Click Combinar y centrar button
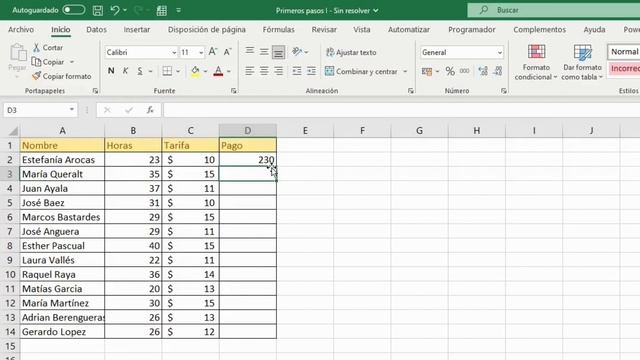Viewport: 640px width, 360px height. (361, 71)
